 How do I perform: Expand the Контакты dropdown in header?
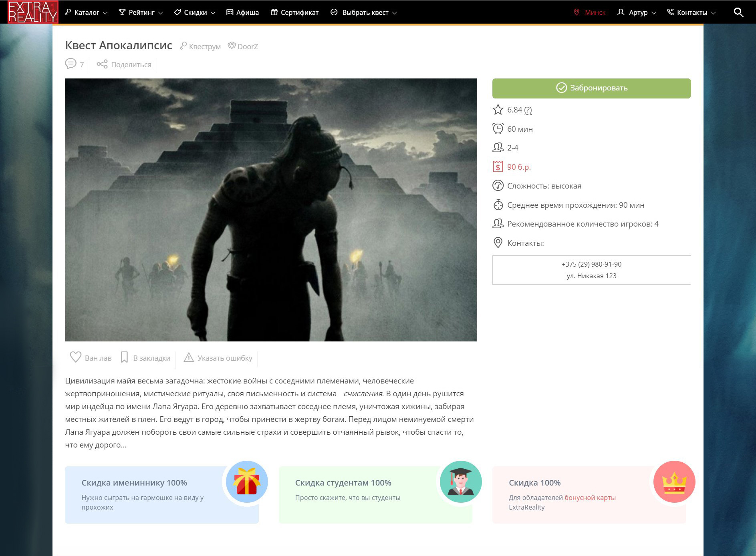point(691,12)
